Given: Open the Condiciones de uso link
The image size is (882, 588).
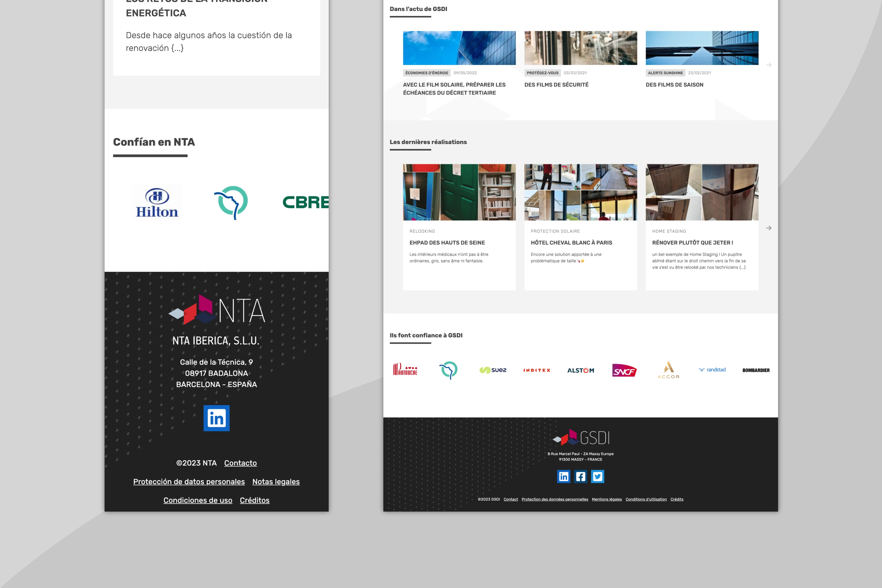Looking at the screenshot, I should tap(198, 500).
